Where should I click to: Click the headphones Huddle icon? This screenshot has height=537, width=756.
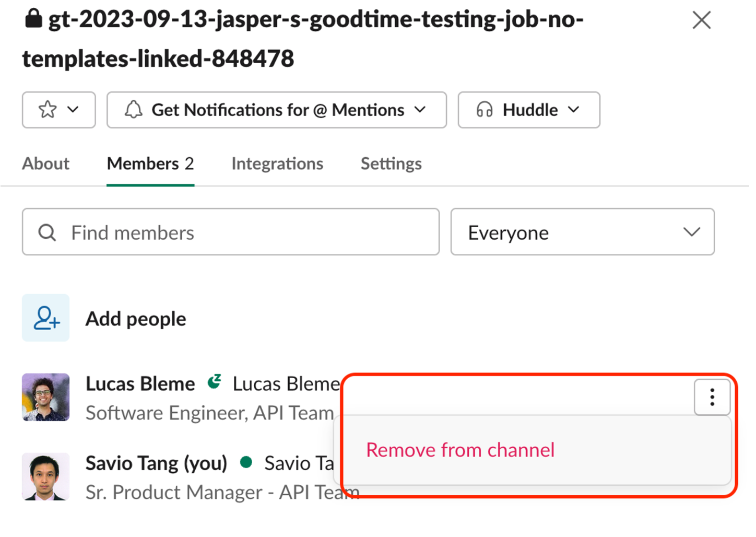coord(484,110)
